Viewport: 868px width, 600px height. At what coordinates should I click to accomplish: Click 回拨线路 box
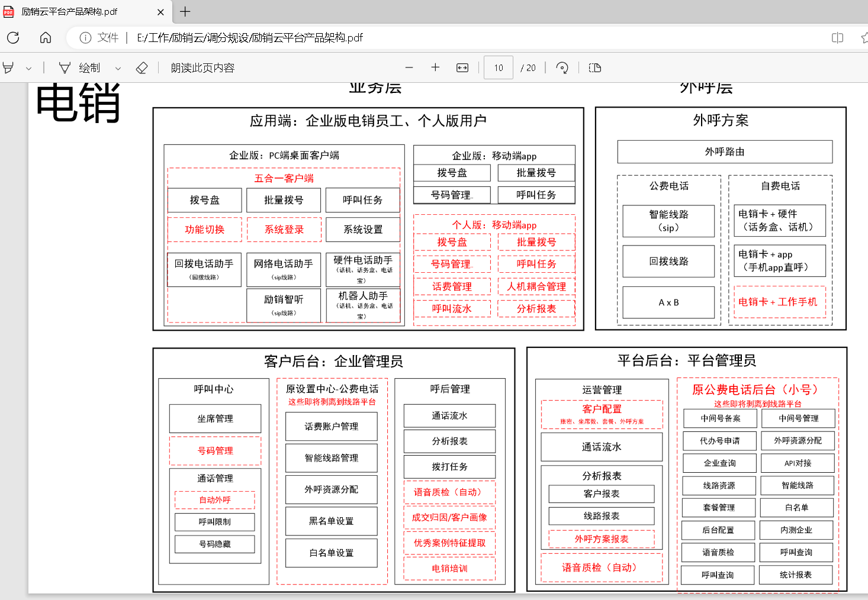tap(669, 262)
